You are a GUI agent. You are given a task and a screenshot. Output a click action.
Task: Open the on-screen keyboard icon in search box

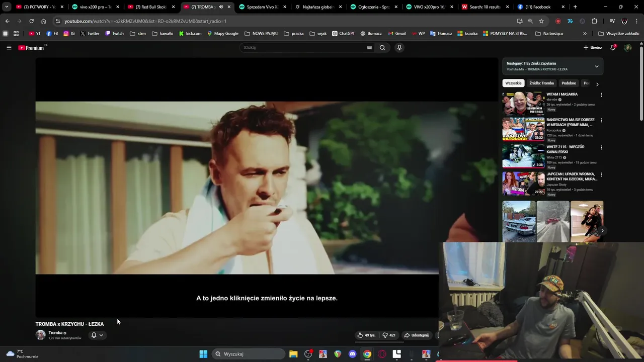click(369, 48)
